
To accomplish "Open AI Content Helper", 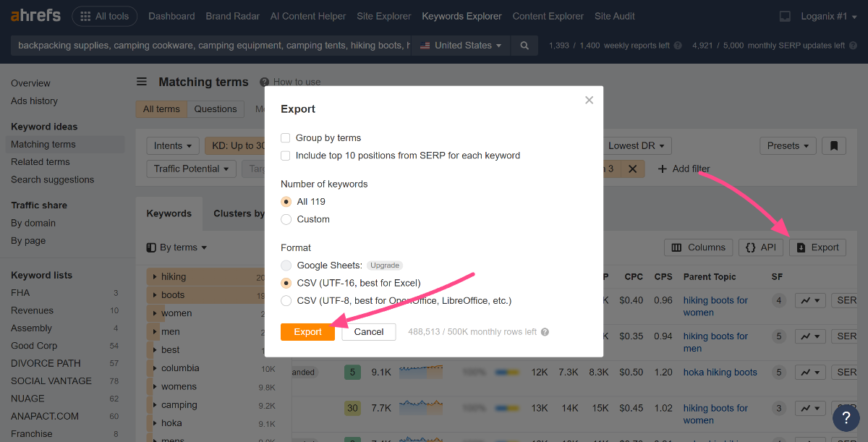I will [x=308, y=16].
